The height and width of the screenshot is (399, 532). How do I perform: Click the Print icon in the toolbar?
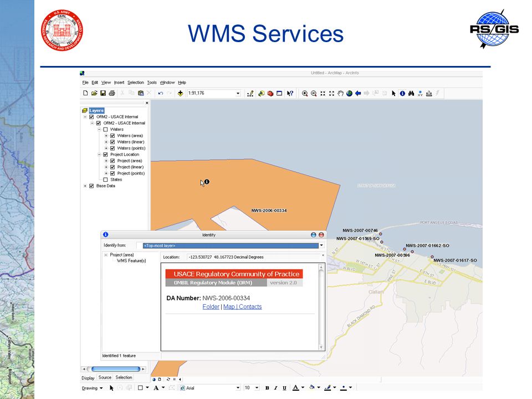[112, 93]
